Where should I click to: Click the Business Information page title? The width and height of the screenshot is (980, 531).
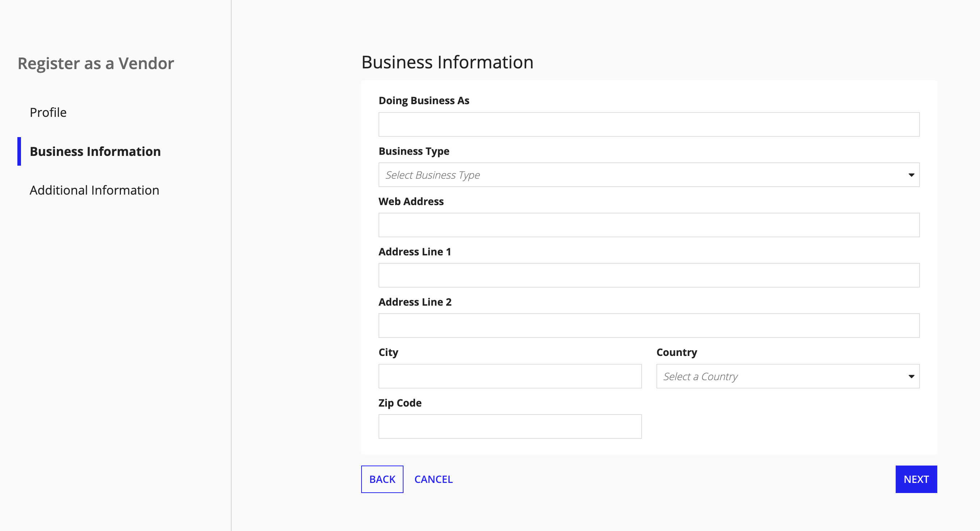[447, 62]
